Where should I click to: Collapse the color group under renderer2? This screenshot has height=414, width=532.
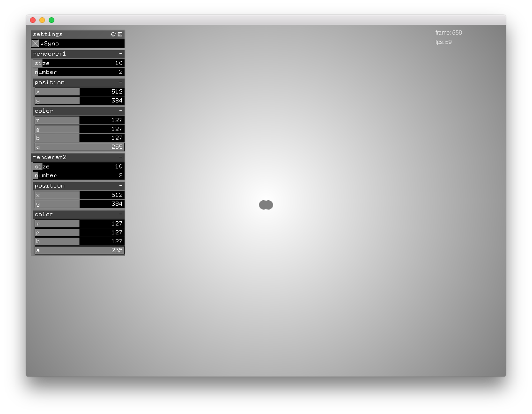(121, 214)
